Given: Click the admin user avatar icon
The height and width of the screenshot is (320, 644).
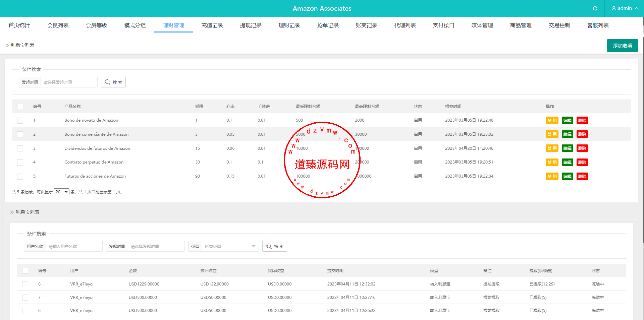Looking at the screenshot, I should point(614,8).
